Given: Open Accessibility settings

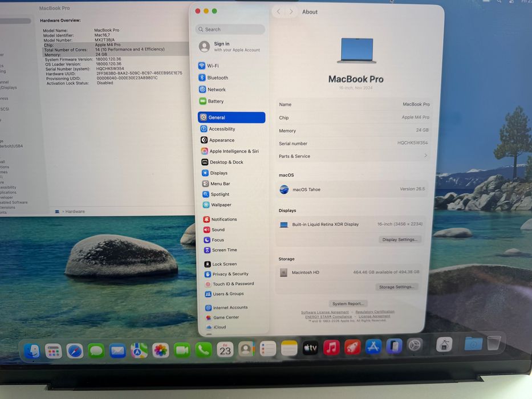Looking at the screenshot, I should (x=232, y=129).
